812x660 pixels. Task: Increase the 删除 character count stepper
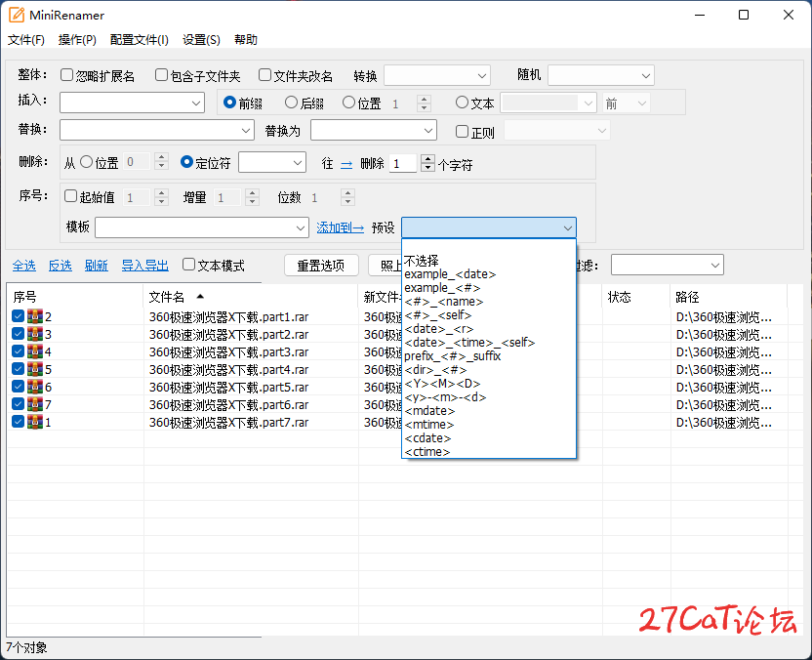point(427,158)
